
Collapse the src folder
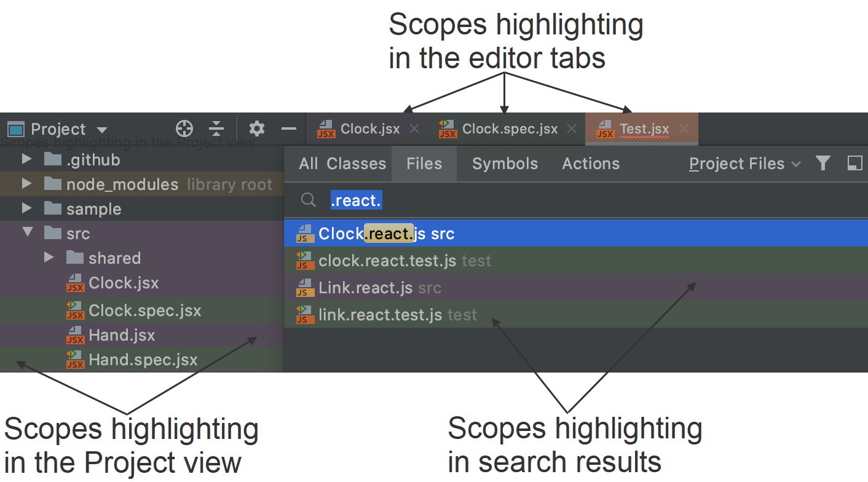coord(26,233)
